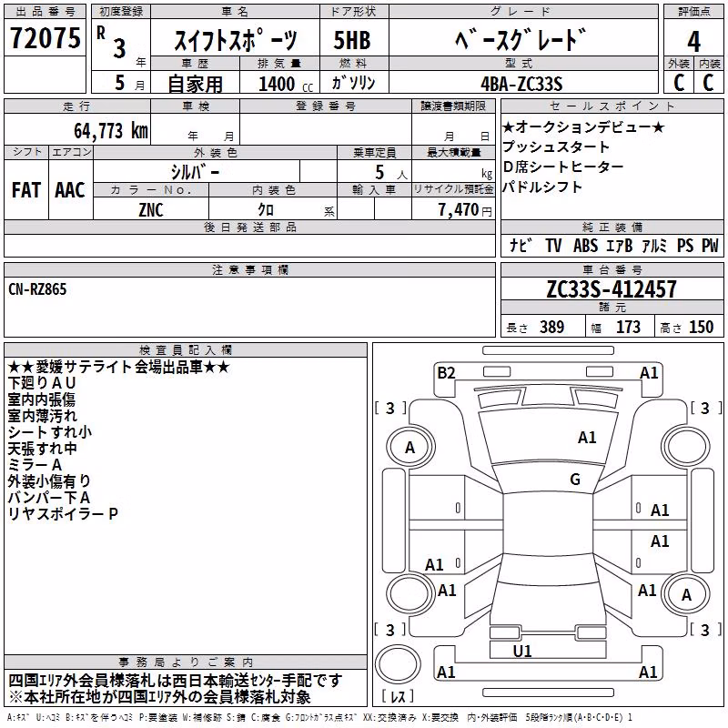This screenshot has width=728, height=728.
Task: Select the FAT shift type cell
Action: point(26,190)
